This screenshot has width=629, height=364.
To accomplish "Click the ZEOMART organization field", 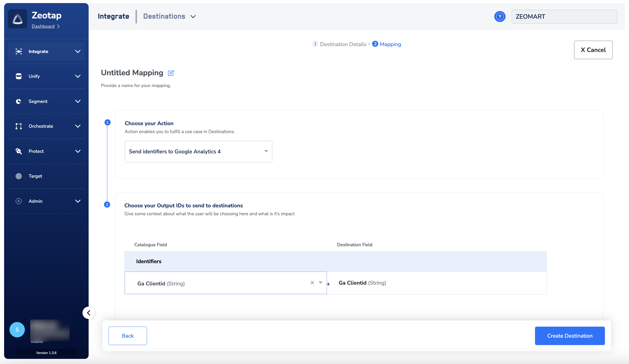I will [x=564, y=17].
